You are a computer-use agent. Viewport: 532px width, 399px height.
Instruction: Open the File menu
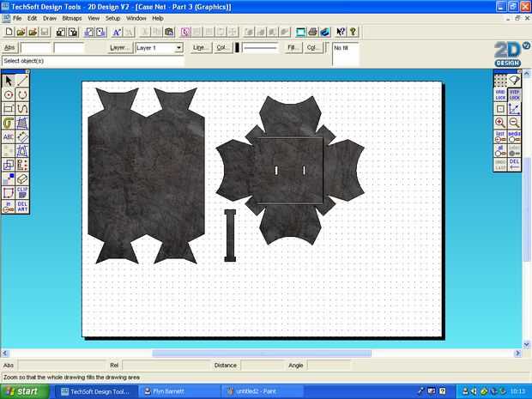pyautogui.click(x=17, y=18)
